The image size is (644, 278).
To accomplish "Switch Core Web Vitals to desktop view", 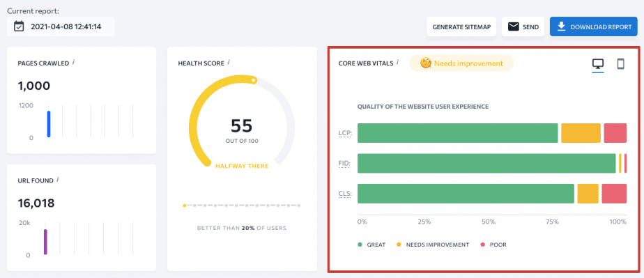I will click(x=597, y=64).
